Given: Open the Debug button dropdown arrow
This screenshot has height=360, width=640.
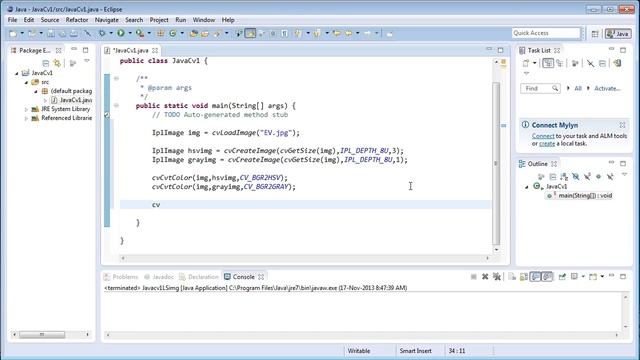Looking at the screenshot, I should (x=111, y=33).
